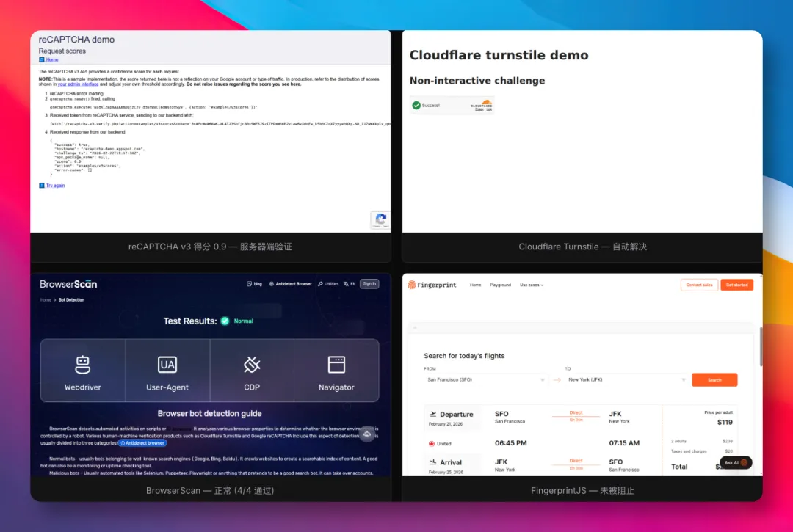Click the Try again link

coord(55,186)
